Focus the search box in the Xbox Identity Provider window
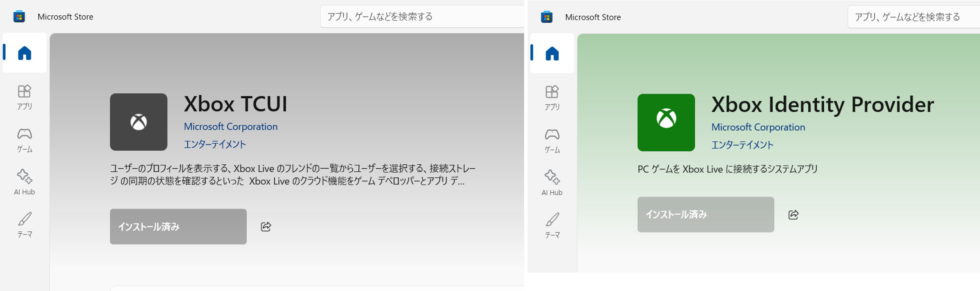 [914, 17]
